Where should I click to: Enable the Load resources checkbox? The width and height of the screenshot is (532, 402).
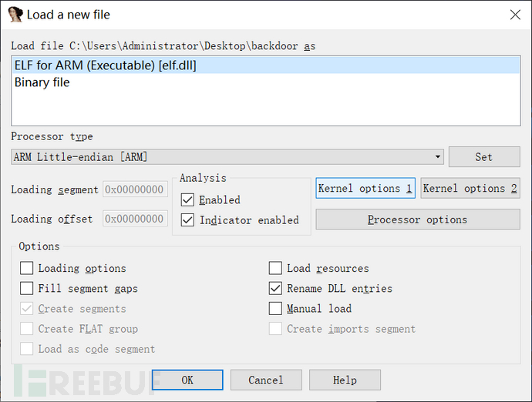tap(275, 269)
